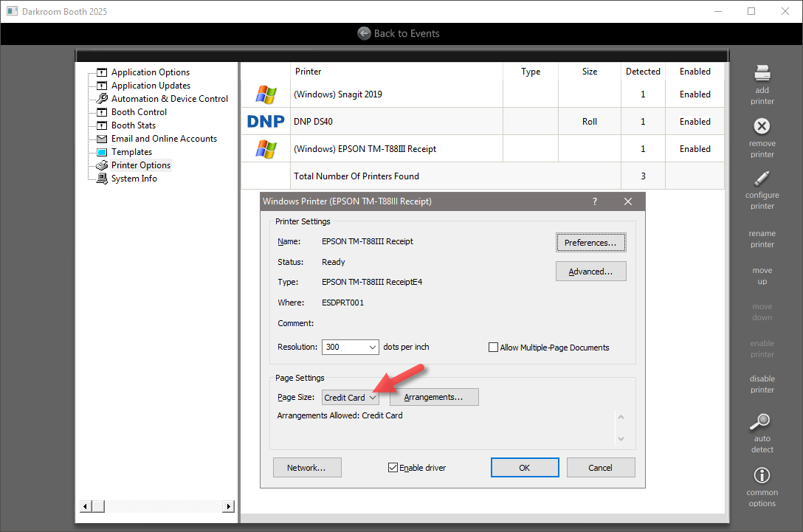
Task: Click disable printer in sidebar
Action: click(762, 384)
